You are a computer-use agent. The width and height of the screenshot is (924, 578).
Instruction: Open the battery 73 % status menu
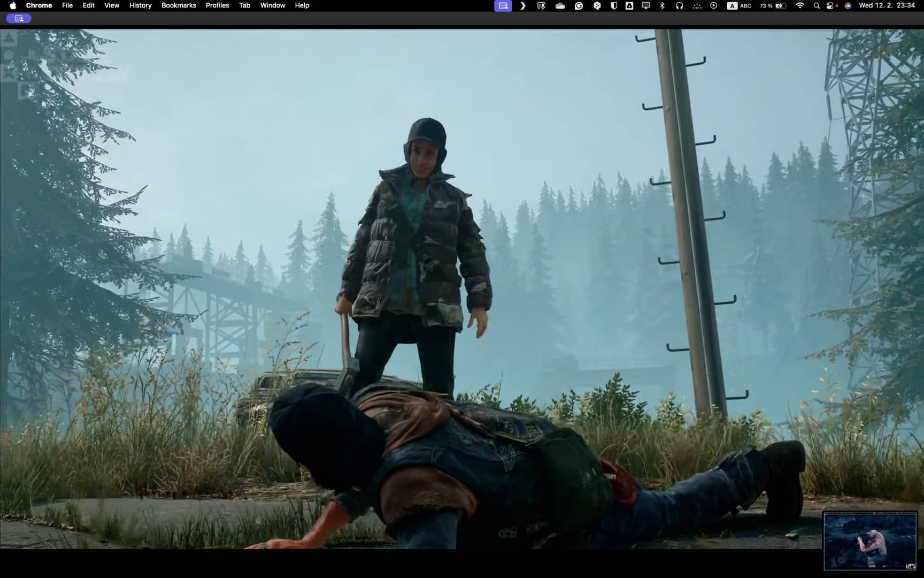(x=773, y=5)
